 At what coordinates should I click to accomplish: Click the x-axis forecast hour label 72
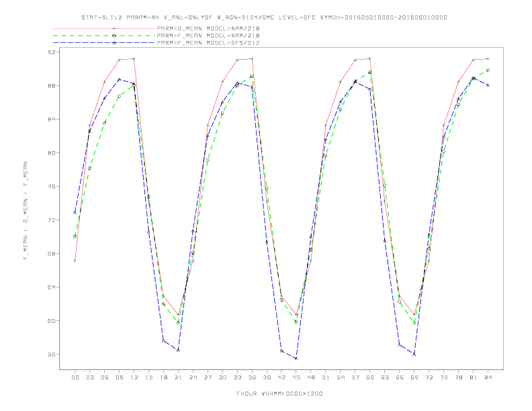tap(429, 377)
